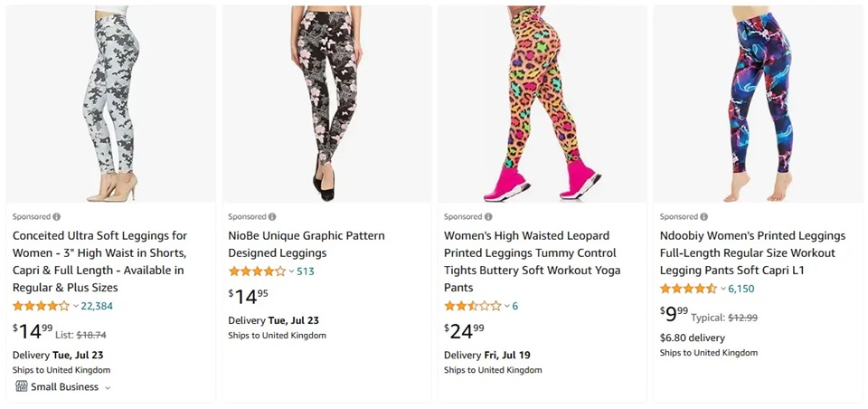The width and height of the screenshot is (868, 409).
Task: Open NioBe Unique Graphic Pattern Leggings link
Action: (306, 244)
